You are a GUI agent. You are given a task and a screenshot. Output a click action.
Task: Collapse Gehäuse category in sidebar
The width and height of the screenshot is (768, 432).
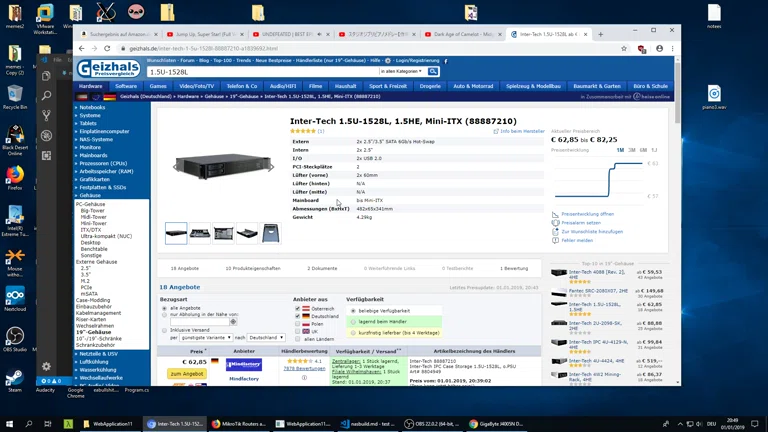(90, 195)
